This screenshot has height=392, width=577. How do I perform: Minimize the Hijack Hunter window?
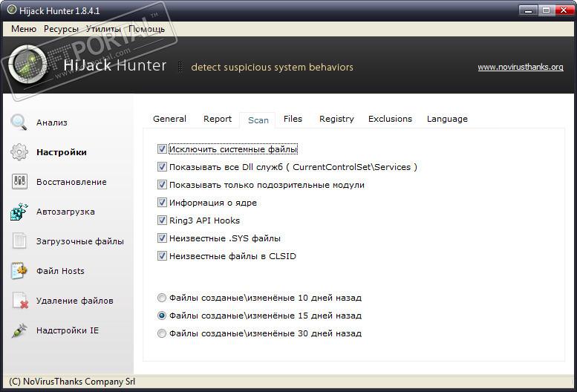[x=529, y=10]
